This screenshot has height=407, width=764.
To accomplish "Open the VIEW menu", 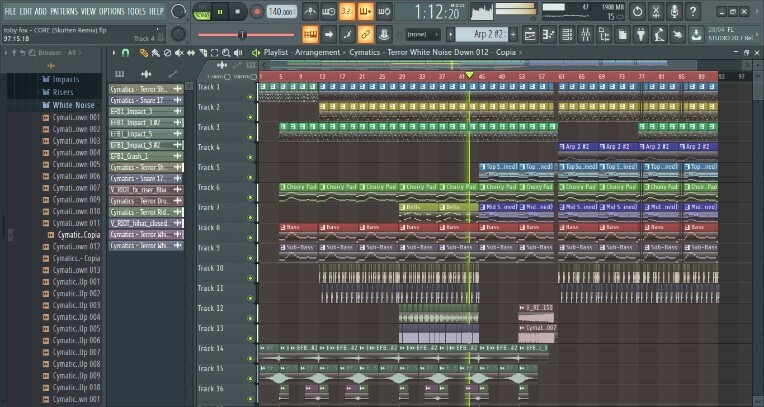I will click(88, 11).
